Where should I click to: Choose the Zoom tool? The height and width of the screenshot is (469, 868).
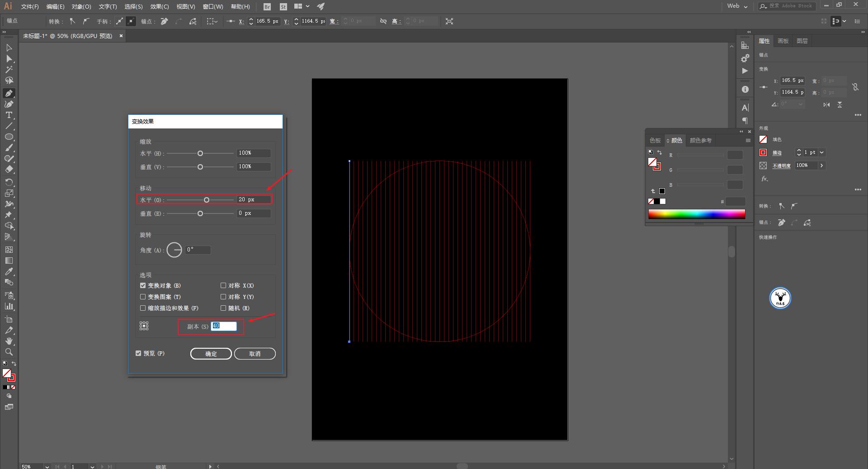9,352
